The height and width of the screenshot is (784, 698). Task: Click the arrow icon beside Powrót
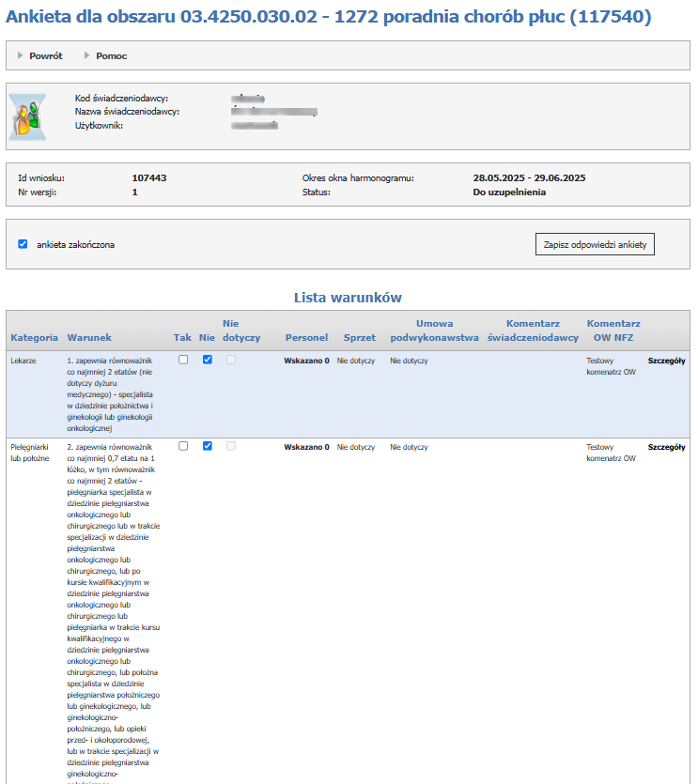(21, 55)
